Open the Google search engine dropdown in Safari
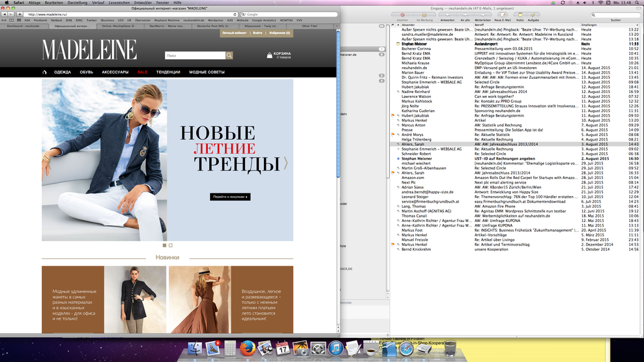The width and height of the screenshot is (644, 362). click(x=244, y=14)
